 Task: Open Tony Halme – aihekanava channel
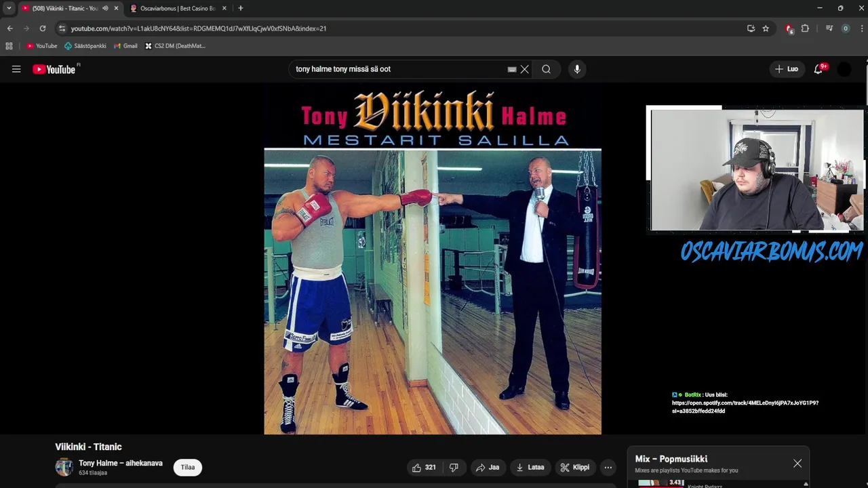[121, 463]
